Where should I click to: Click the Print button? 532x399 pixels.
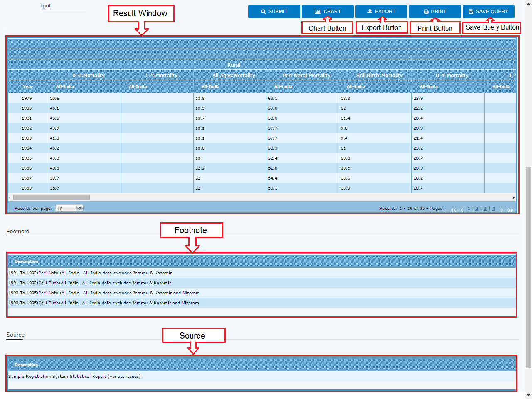tap(434, 12)
